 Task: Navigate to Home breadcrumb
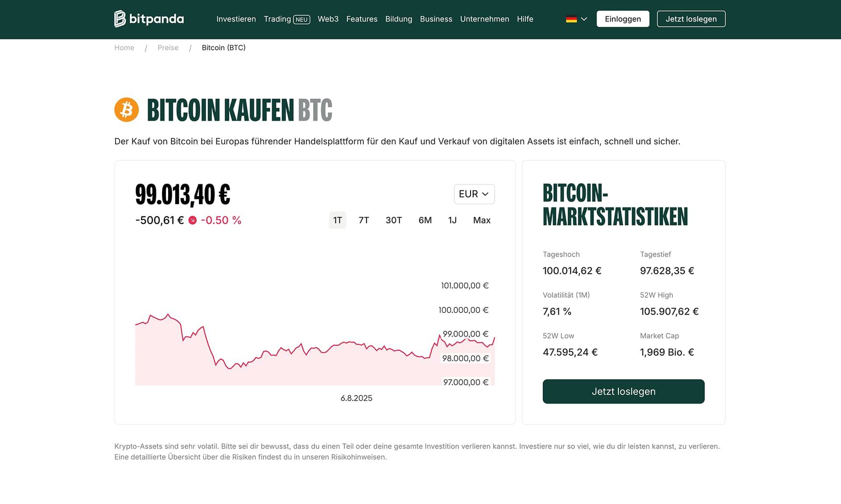coord(124,48)
